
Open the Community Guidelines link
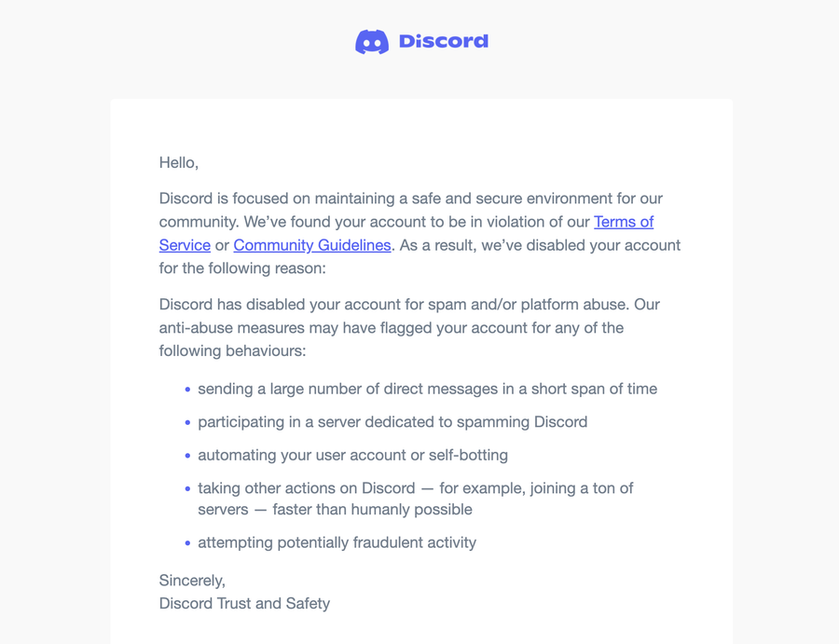311,245
